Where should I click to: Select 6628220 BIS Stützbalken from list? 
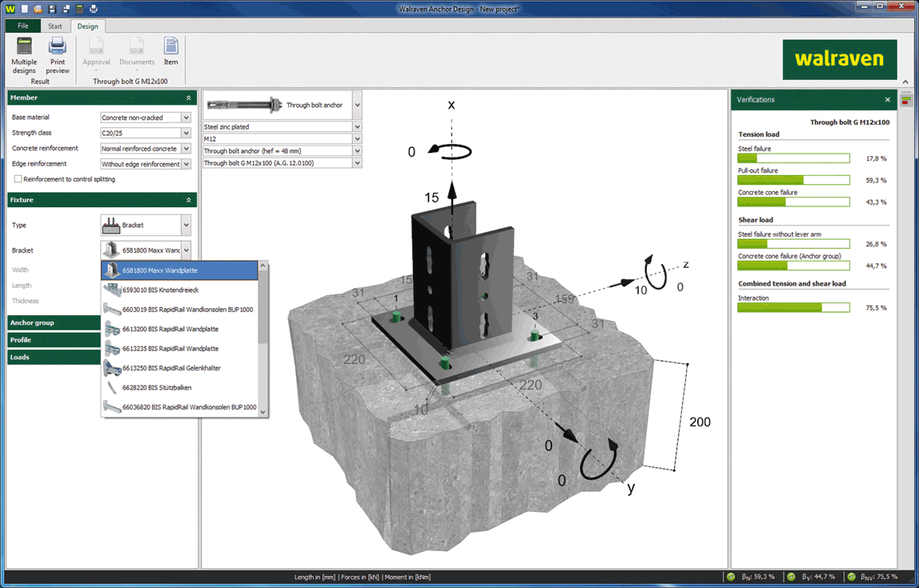(180, 388)
